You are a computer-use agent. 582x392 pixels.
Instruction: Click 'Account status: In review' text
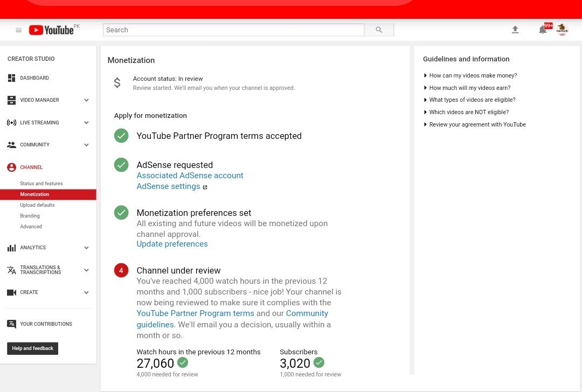coord(168,79)
